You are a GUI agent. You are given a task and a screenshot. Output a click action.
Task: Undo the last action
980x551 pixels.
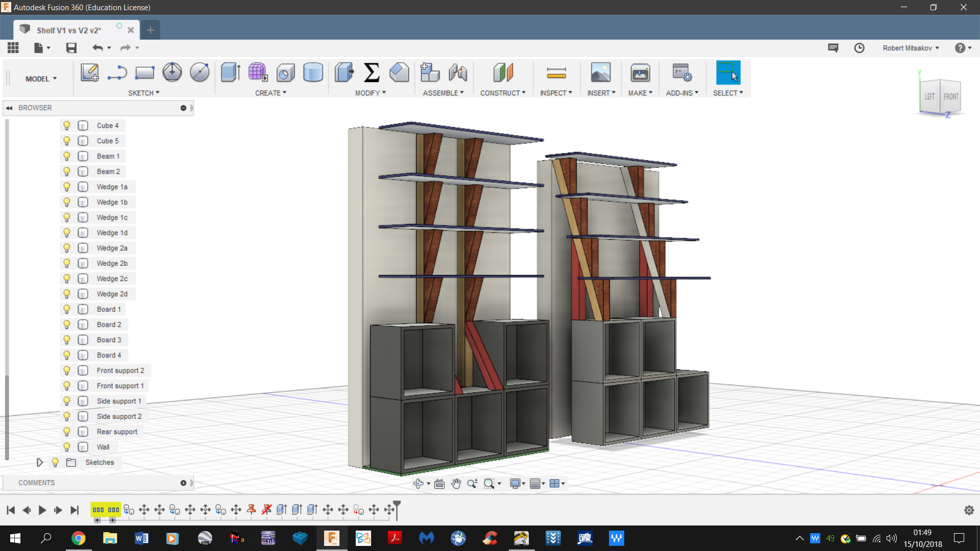click(x=97, y=48)
